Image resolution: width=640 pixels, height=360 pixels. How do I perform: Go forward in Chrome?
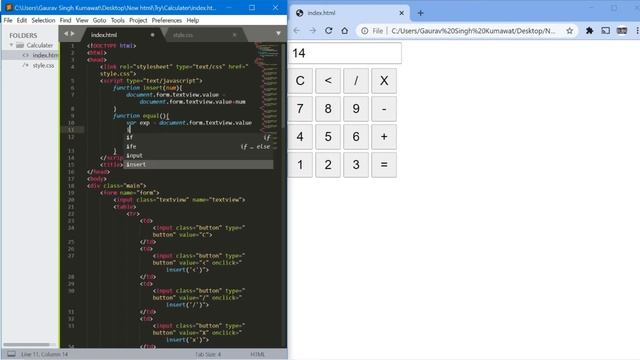313,31
